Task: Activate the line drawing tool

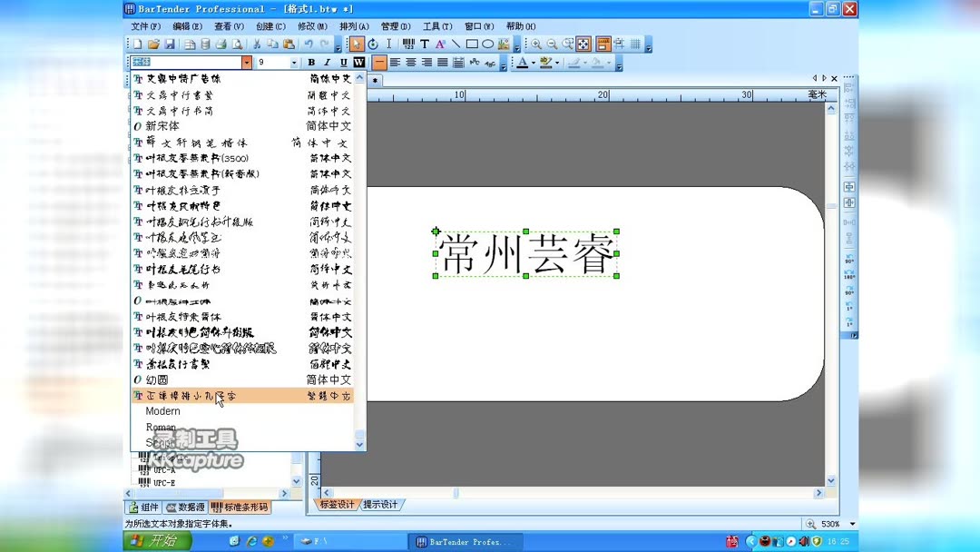Action: click(x=456, y=44)
